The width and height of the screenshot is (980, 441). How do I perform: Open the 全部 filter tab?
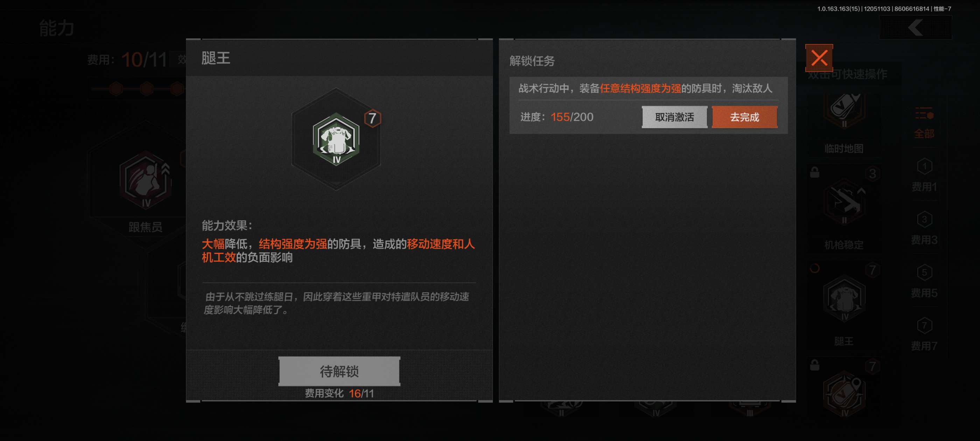coord(924,123)
